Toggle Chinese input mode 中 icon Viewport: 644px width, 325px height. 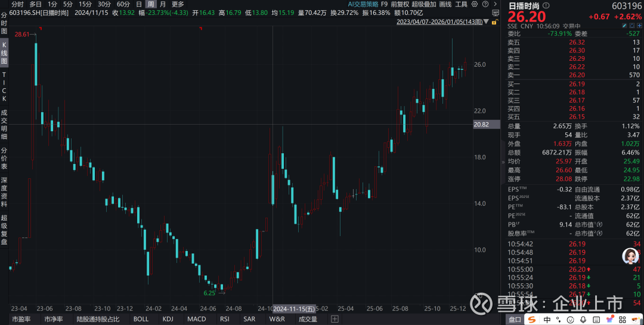[547, 319]
